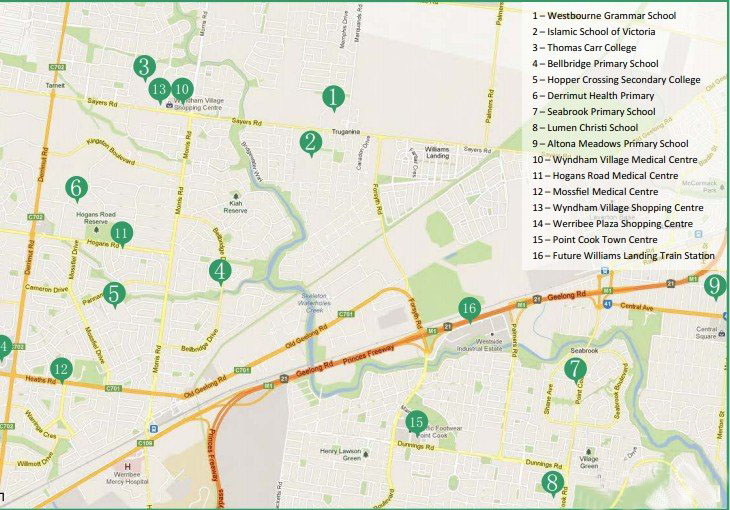Click the Henry Lawson Green park icon
This screenshot has height=510, width=730.
point(365,455)
